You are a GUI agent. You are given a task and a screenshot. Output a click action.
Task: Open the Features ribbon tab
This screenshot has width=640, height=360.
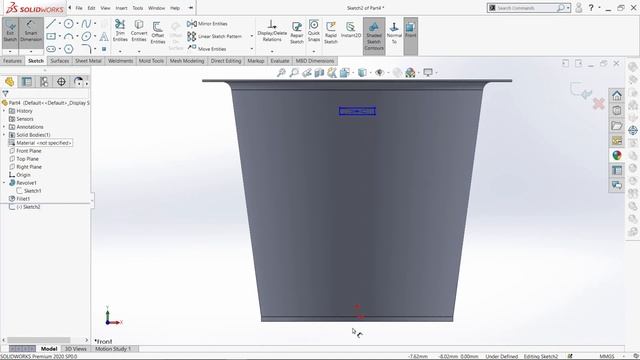[x=12, y=61]
